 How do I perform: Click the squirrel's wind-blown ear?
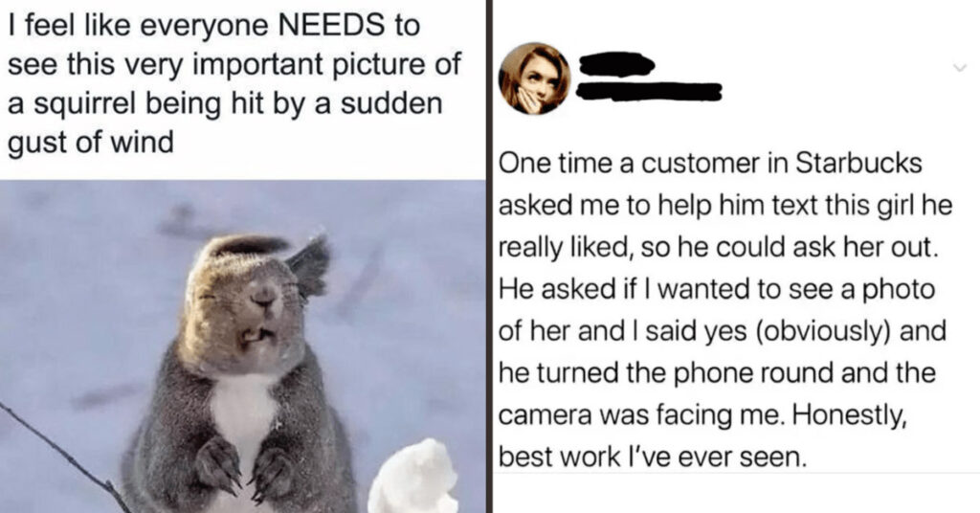point(310,265)
